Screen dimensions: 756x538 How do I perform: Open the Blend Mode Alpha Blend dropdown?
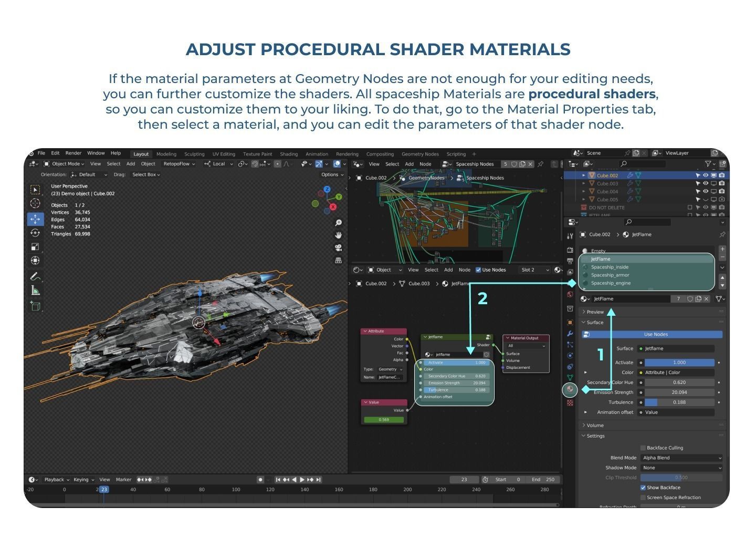click(x=681, y=458)
